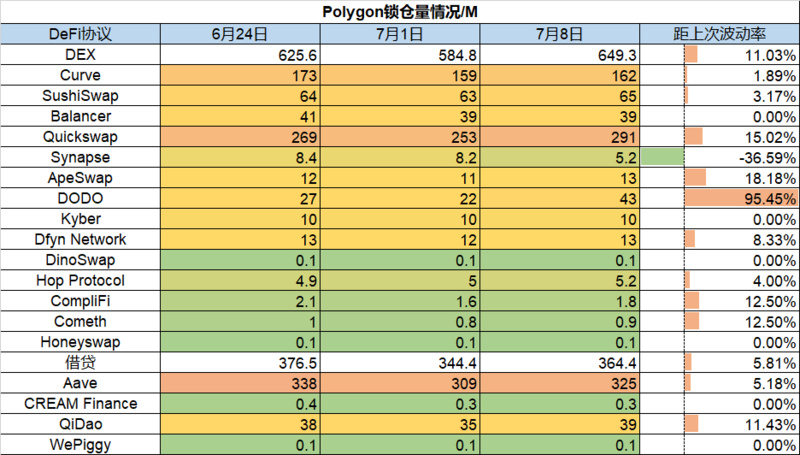The height and width of the screenshot is (455, 800).
Task: Click the 7月1日 column header
Action: (401, 34)
